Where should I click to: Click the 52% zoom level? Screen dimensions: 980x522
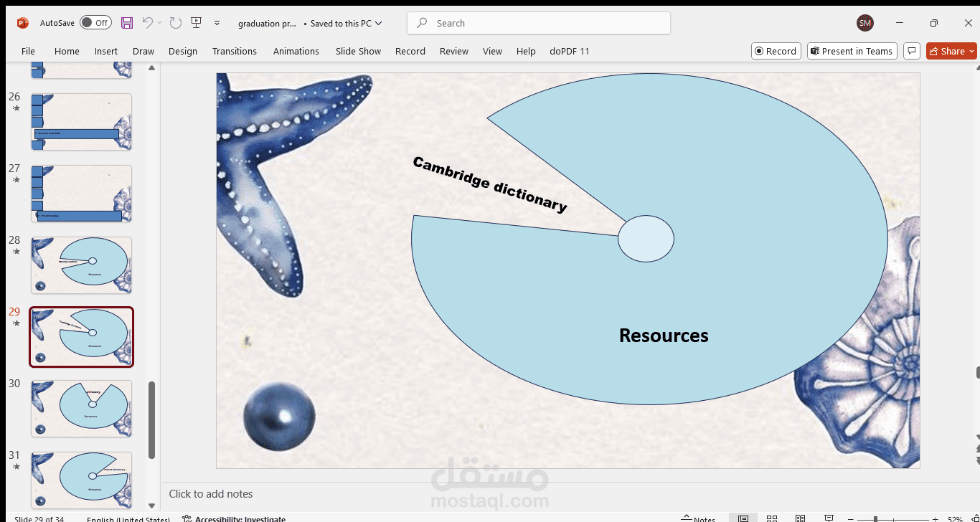pyautogui.click(x=955, y=519)
